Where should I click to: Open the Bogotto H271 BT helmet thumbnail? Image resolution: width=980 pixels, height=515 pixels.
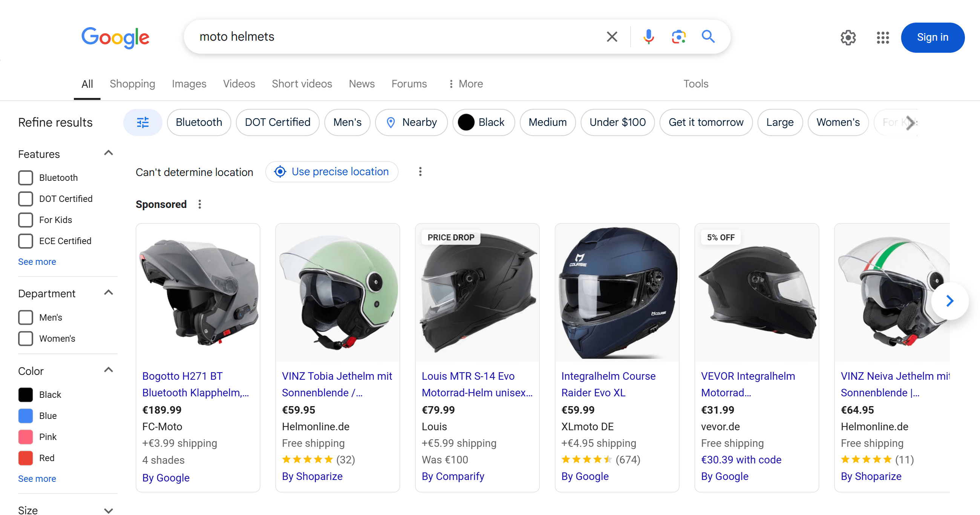[x=198, y=292]
